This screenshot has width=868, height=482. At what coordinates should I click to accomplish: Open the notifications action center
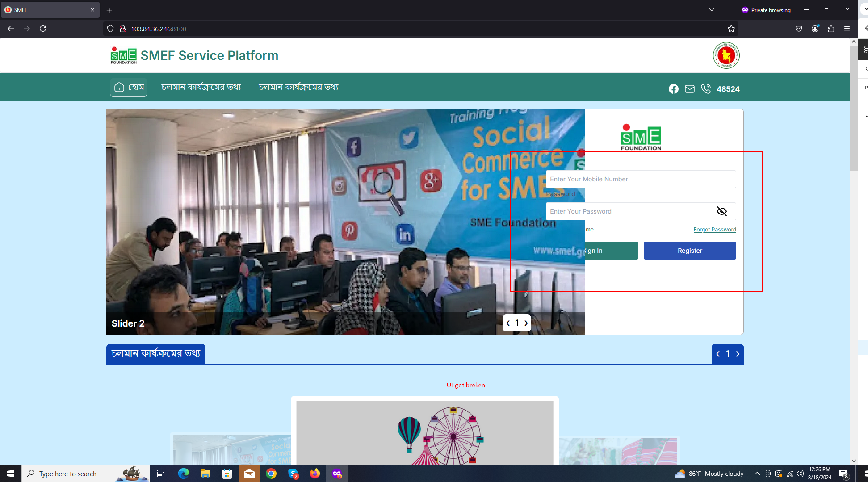click(x=843, y=474)
